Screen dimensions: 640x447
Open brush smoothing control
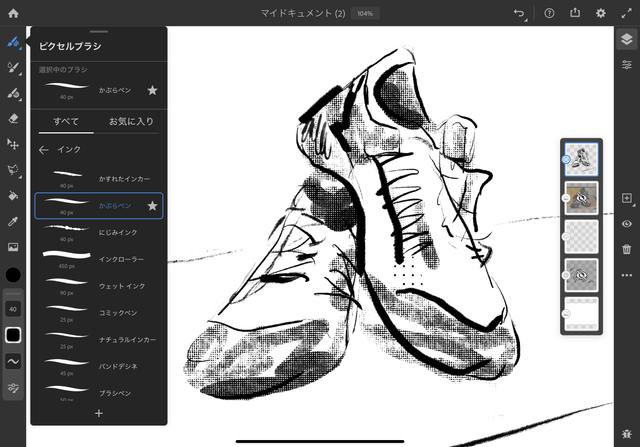tap(13, 361)
